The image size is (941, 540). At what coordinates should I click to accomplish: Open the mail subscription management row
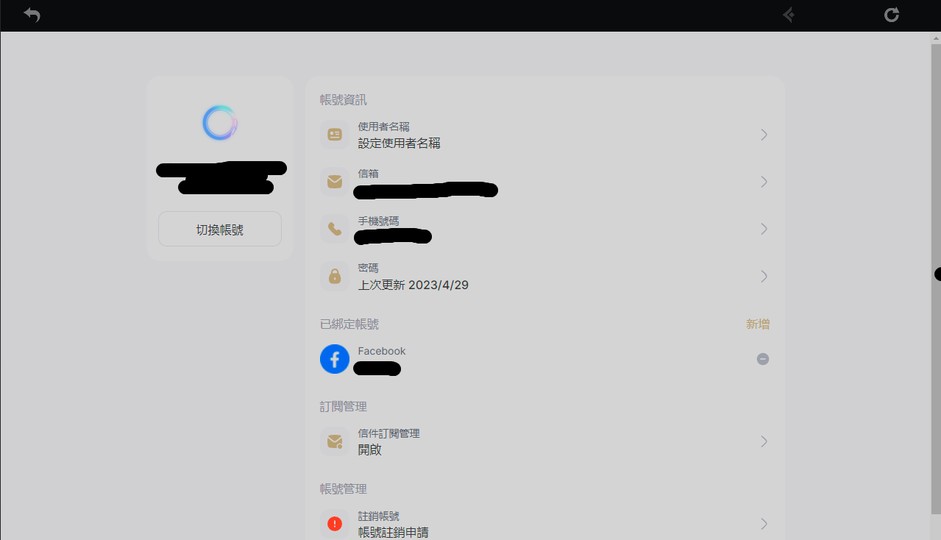click(545, 442)
